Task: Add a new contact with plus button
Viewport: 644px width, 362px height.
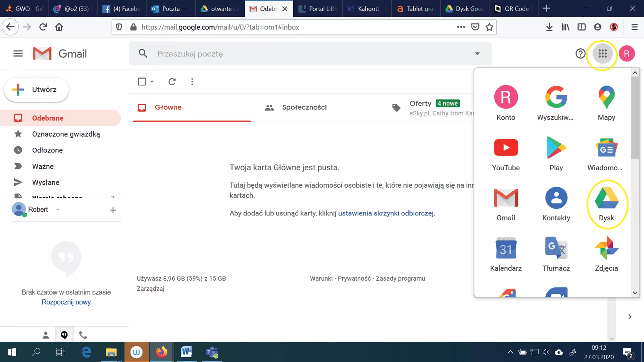Action: click(113, 210)
